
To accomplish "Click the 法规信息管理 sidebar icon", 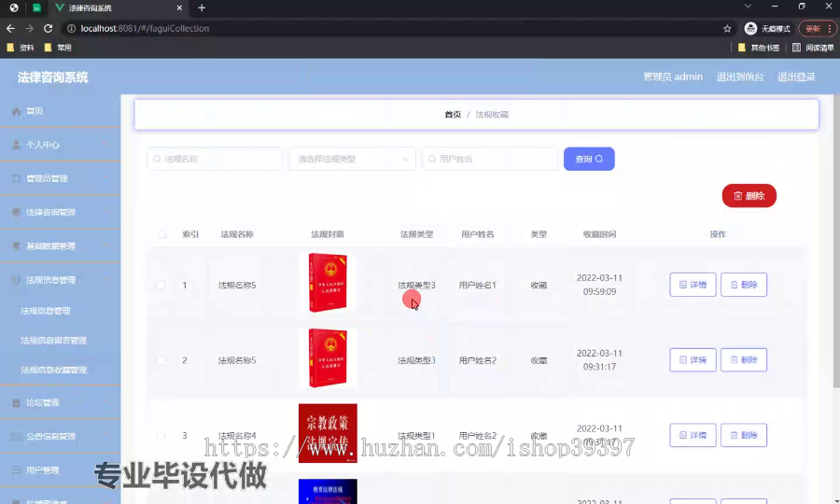I will (16, 280).
